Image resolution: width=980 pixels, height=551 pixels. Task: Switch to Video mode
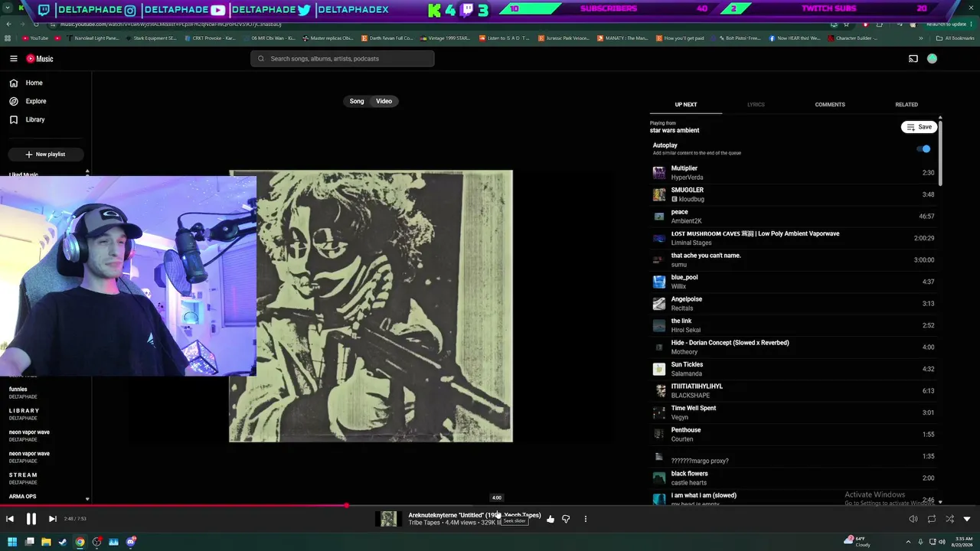384,101
